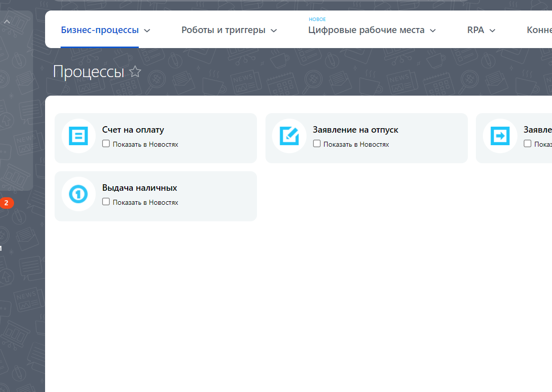The width and height of the screenshot is (552, 392).
Task: Enable Показать в Новостях for Счет на оплату
Action: [x=106, y=144]
